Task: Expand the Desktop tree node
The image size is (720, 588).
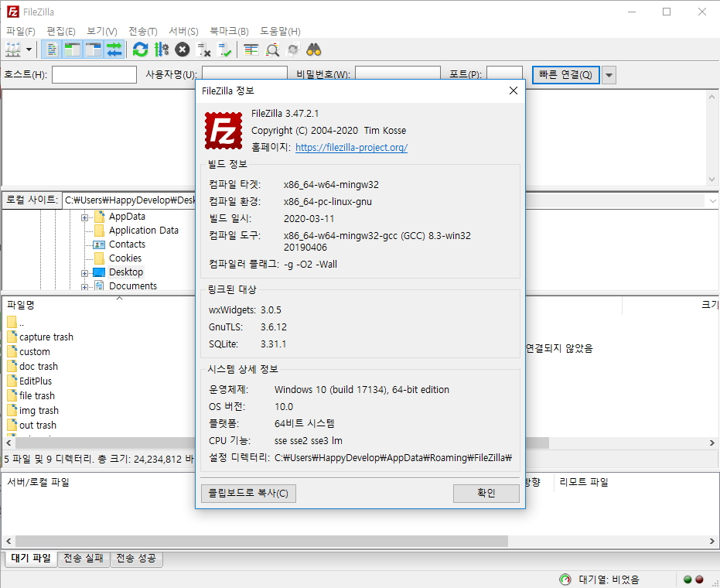Action: point(84,273)
